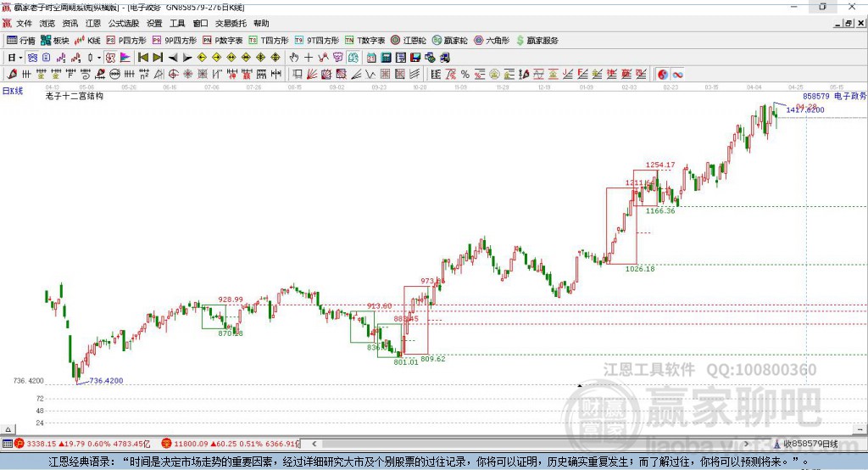Image resolution: width=868 pixels, height=470 pixels.
Task: Open the 浏览 menu
Action: point(47,23)
